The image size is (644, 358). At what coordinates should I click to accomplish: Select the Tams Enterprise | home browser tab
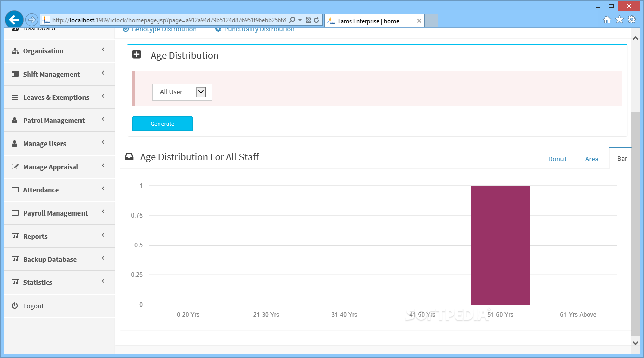click(x=374, y=21)
